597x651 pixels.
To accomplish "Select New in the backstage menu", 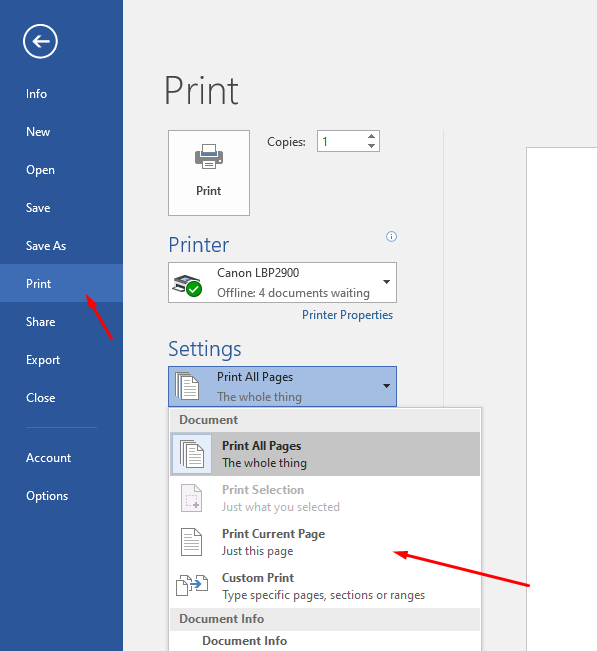I will coord(38,132).
